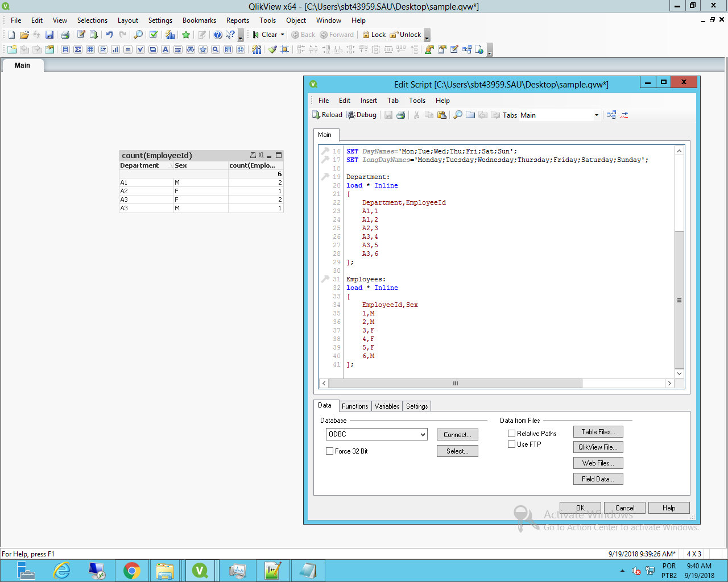Click the Connect... button
The image size is (728, 582).
[457, 435]
